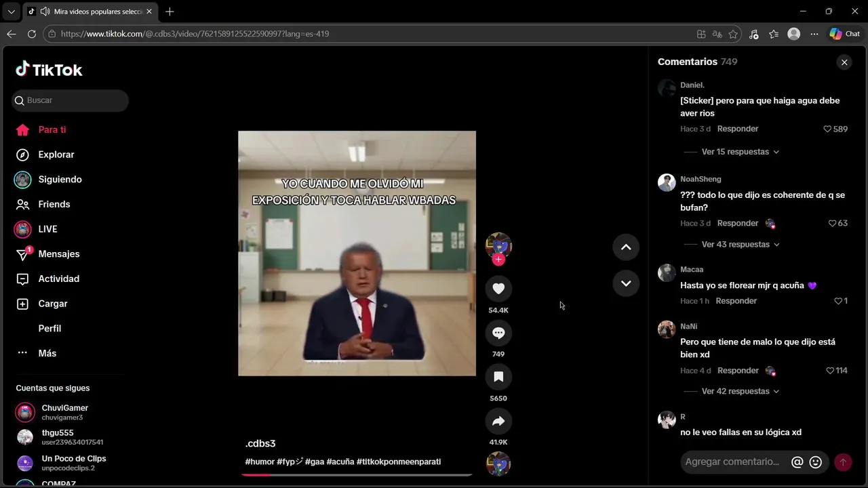Open browser profile avatar icon

(794, 34)
